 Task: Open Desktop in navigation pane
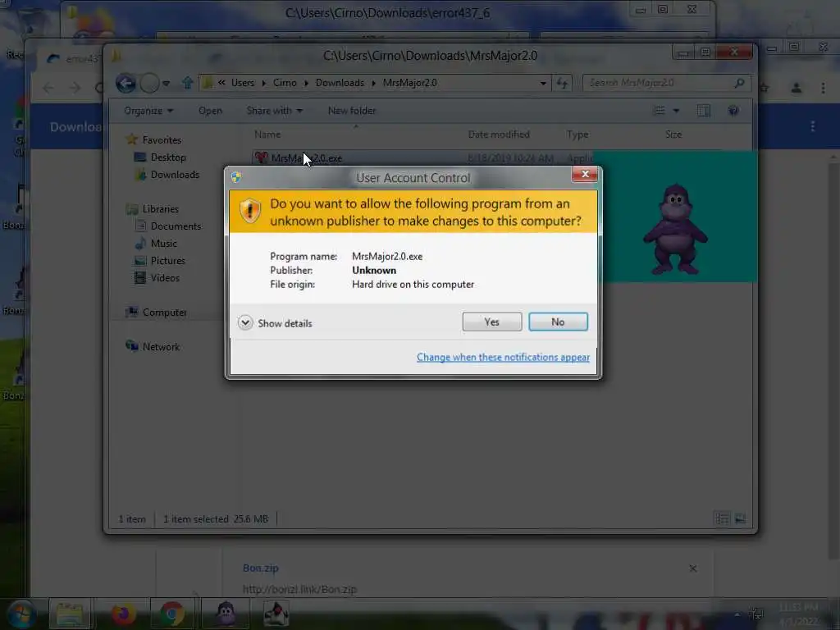coord(167,157)
